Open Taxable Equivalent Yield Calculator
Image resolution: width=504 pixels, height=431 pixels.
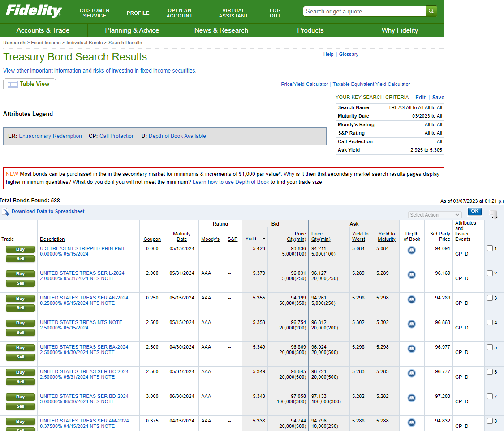point(371,84)
